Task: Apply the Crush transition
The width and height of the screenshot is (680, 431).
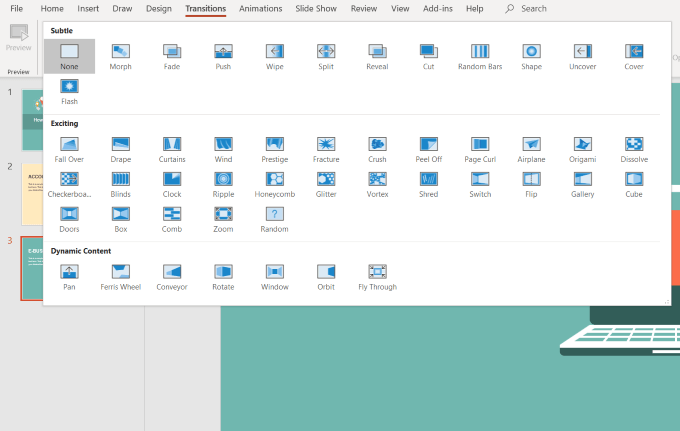Action: tap(377, 149)
